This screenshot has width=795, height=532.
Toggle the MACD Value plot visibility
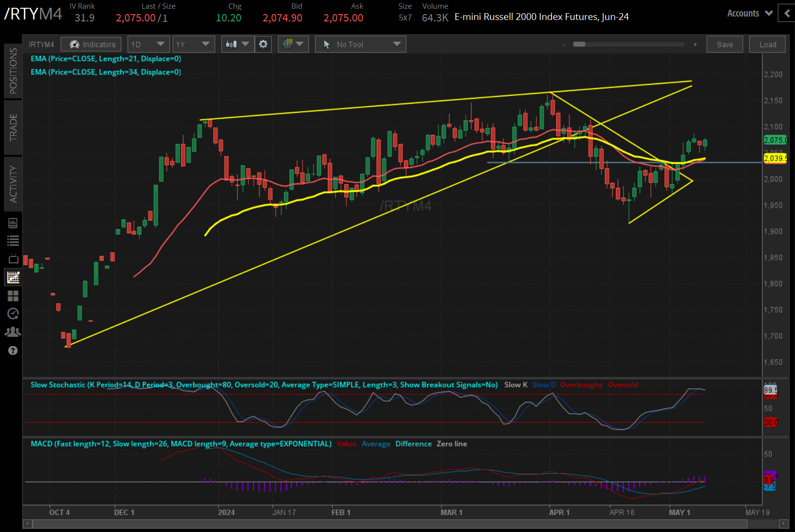[x=346, y=443]
